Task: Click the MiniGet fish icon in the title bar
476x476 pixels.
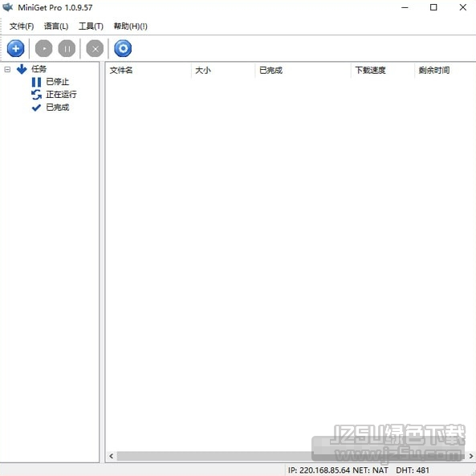Action: pos(7,7)
